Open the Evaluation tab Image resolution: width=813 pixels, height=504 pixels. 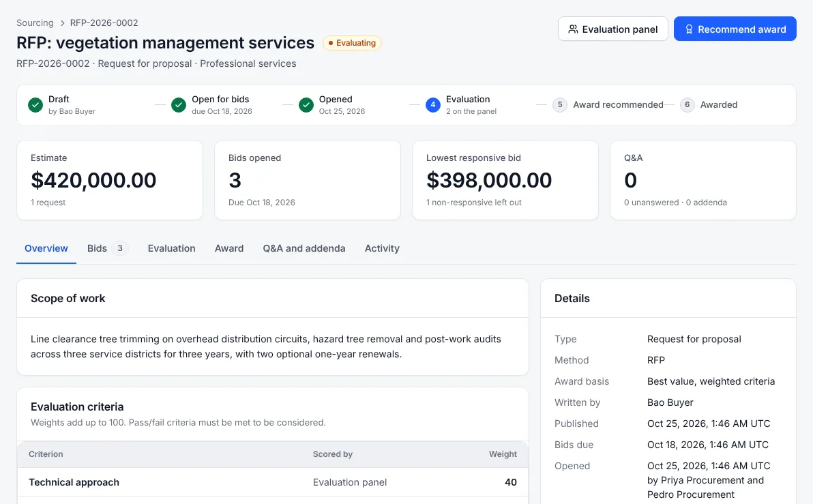coord(172,248)
